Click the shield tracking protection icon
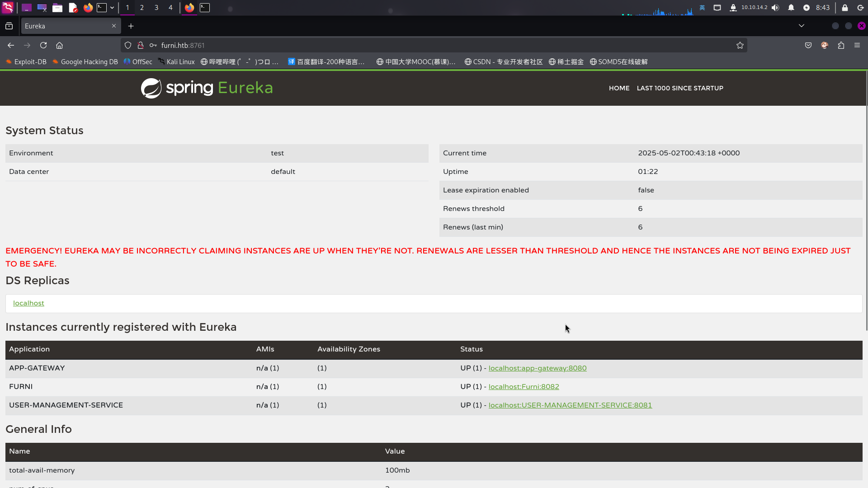The image size is (868, 488). [128, 45]
